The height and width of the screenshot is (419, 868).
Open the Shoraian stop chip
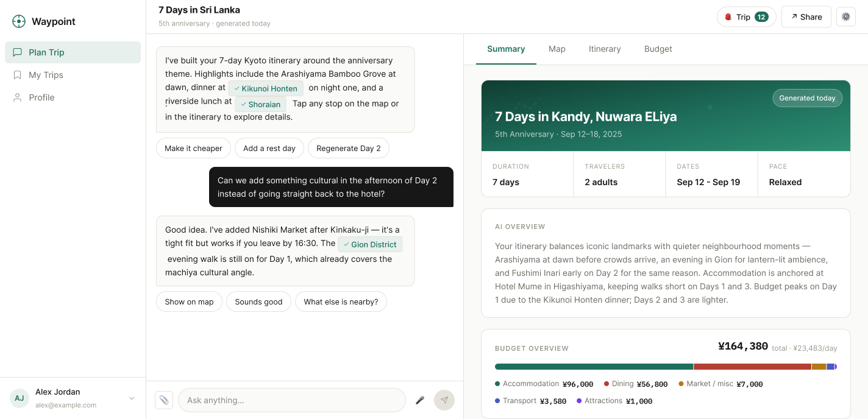(260, 104)
